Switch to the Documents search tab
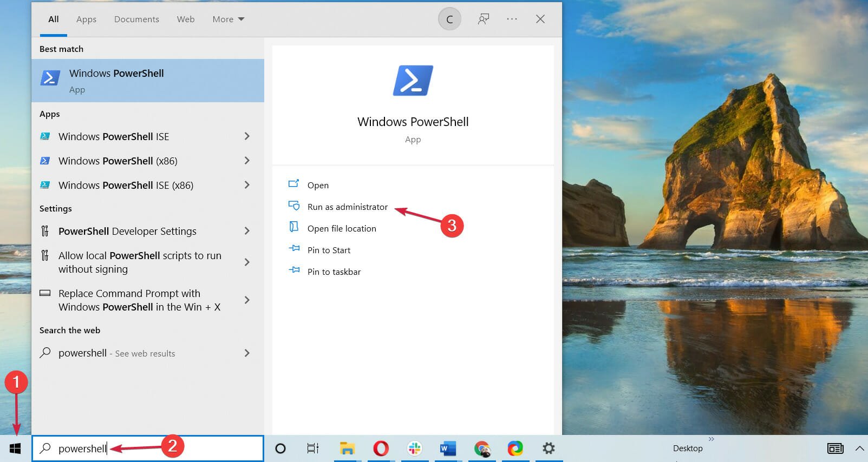Viewport: 868px width, 462px height. 136,19
